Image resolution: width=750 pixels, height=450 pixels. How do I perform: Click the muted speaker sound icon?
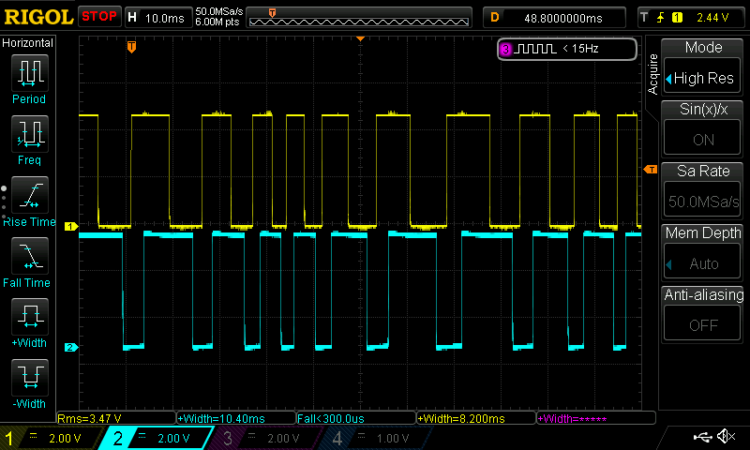pos(726,436)
